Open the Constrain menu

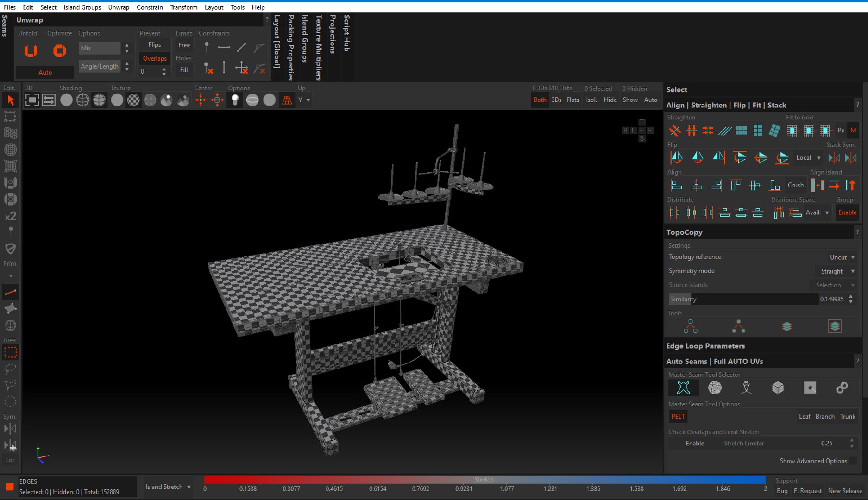(150, 7)
